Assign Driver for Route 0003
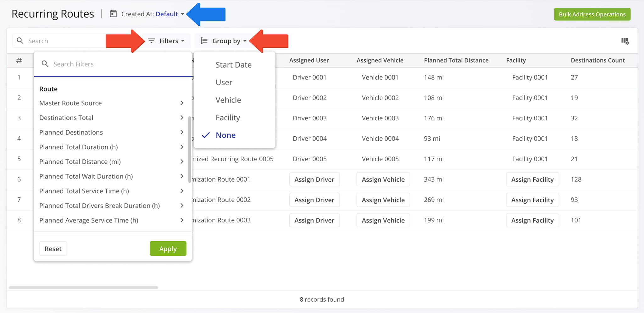Screen dimensions: 644x313 pyautogui.click(x=314, y=220)
